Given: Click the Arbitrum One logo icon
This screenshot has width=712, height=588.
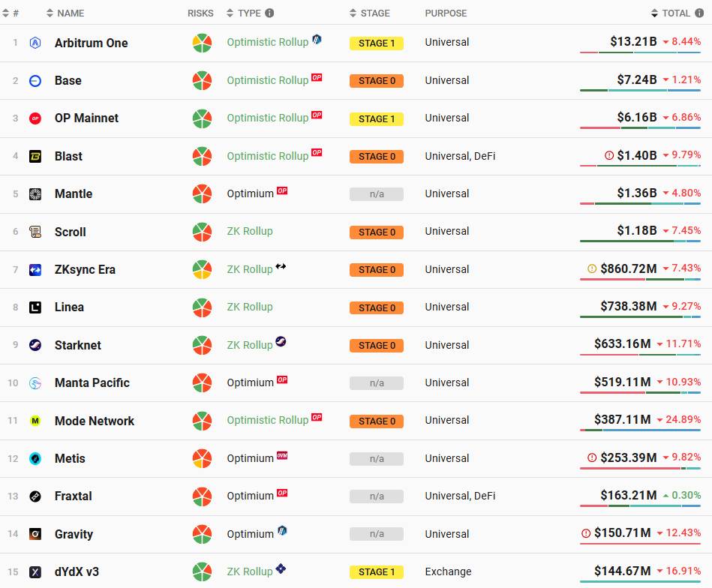Looking at the screenshot, I should (x=35, y=43).
